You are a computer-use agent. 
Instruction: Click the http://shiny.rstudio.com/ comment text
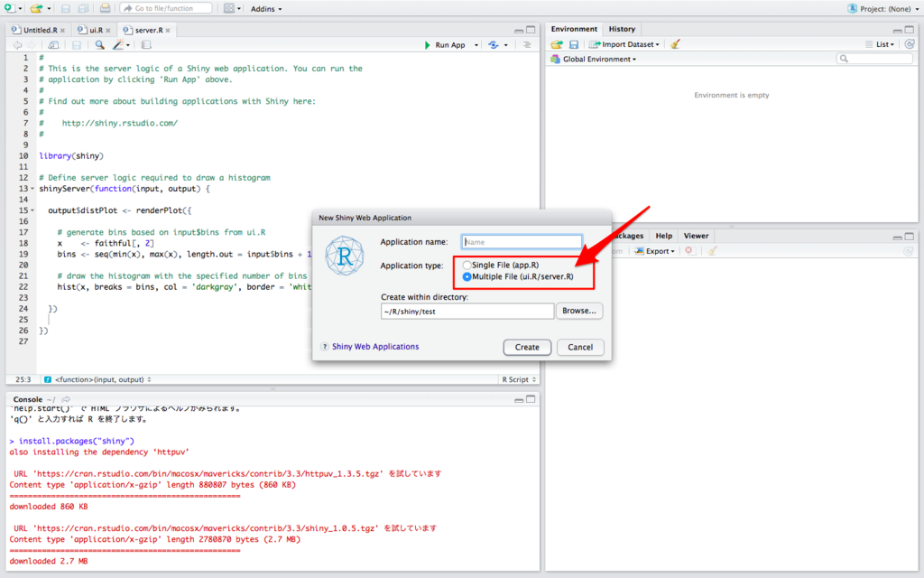[x=120, y=123]
